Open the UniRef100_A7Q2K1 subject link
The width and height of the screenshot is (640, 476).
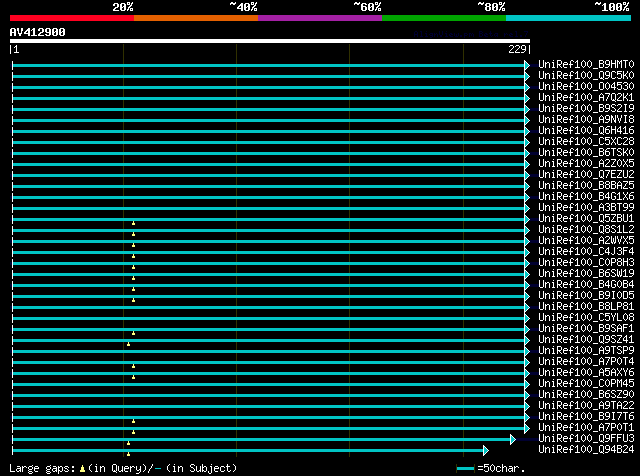586,98
